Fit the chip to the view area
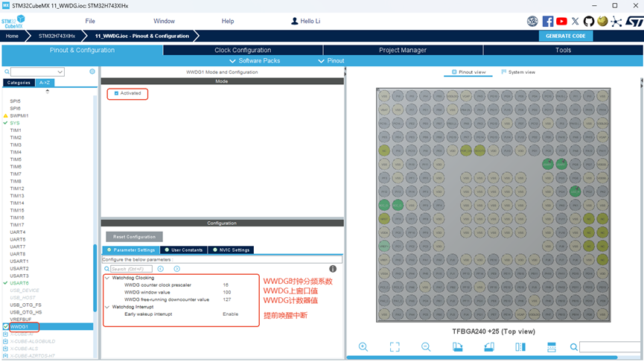 tap(395, 347)
